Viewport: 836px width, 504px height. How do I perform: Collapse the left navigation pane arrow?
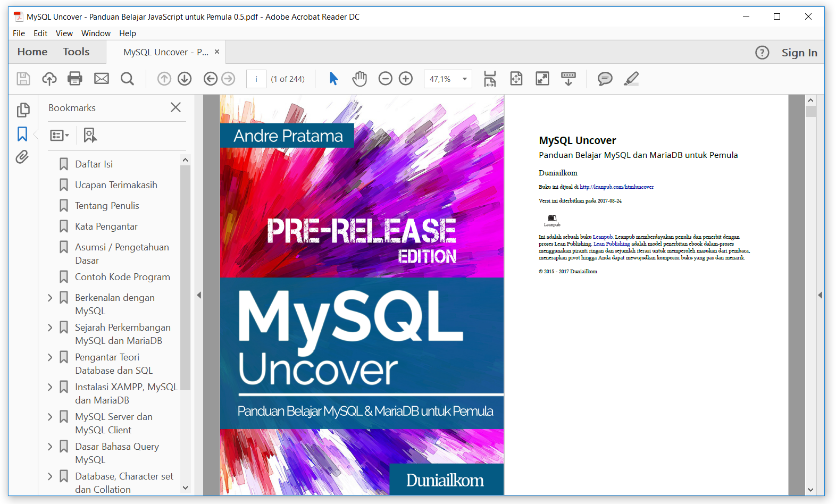point(199,295)
